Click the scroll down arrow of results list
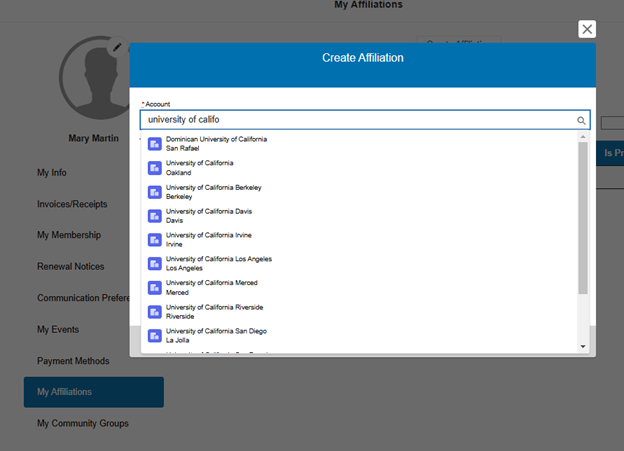The width and height of the screenshot is (624, 451). point(583,346)
